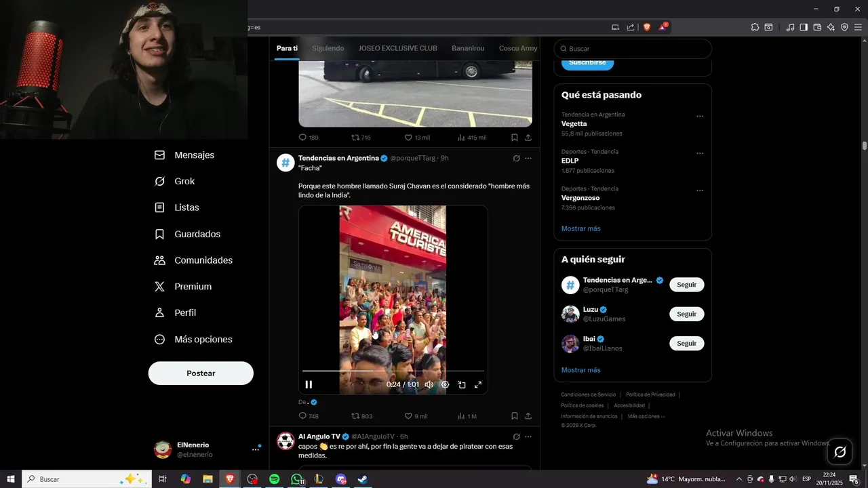868x488 pixels.
Task: Open Mensajes in the sidebar
Action: (x=184, y=155)
